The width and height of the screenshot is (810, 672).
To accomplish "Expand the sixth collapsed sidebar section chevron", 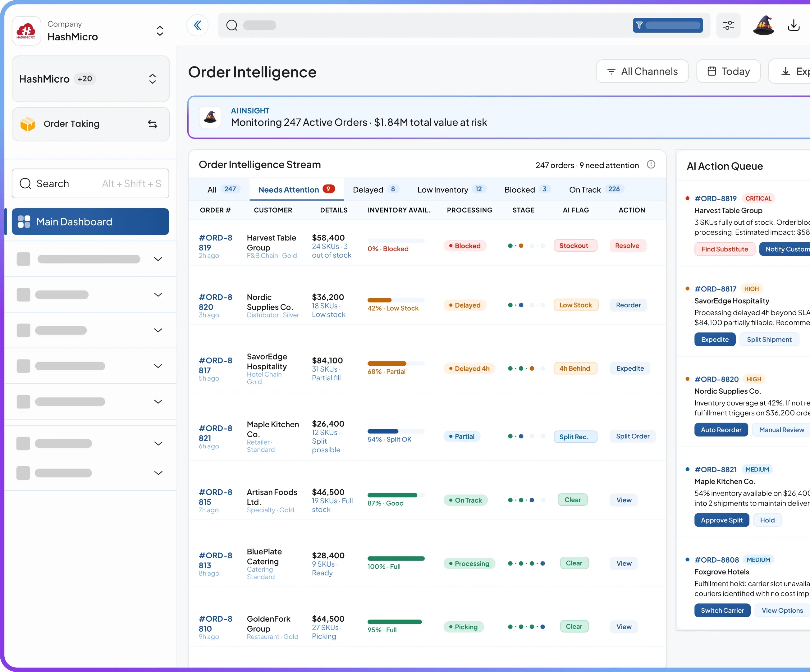I will pyautogui.click(x=158, y=443).
